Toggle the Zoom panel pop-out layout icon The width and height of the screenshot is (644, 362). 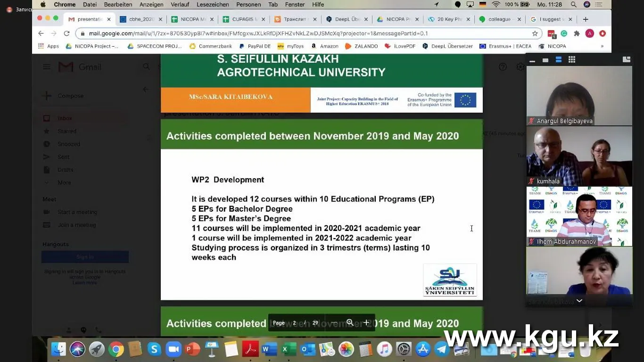pos(626,59)
